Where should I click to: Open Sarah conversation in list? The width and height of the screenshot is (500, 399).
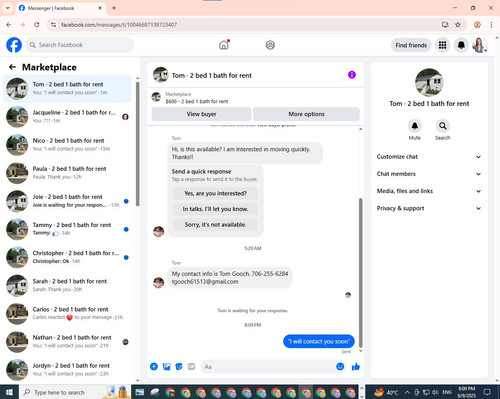click(68, 285)
